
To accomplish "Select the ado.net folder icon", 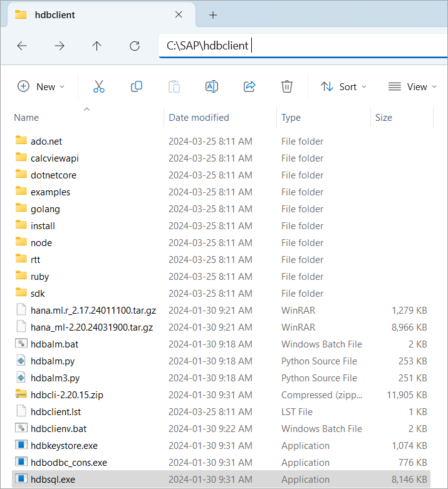I will coord(21,140).
